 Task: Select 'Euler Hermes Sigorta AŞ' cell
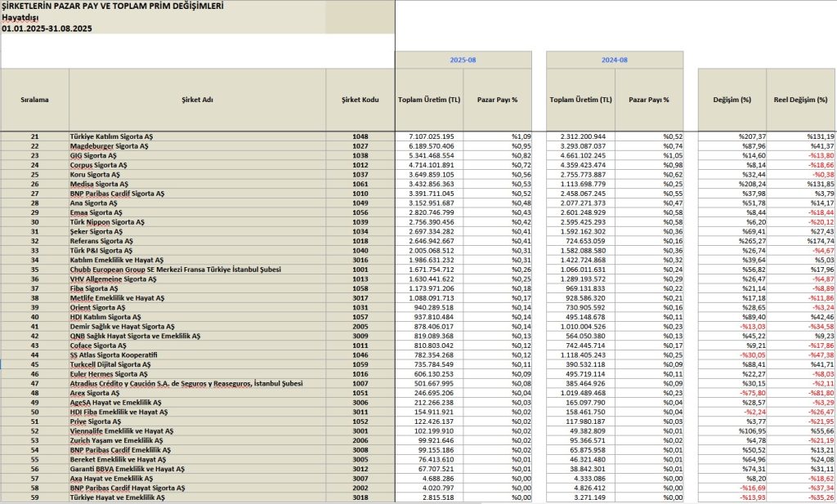coord(197,374)
